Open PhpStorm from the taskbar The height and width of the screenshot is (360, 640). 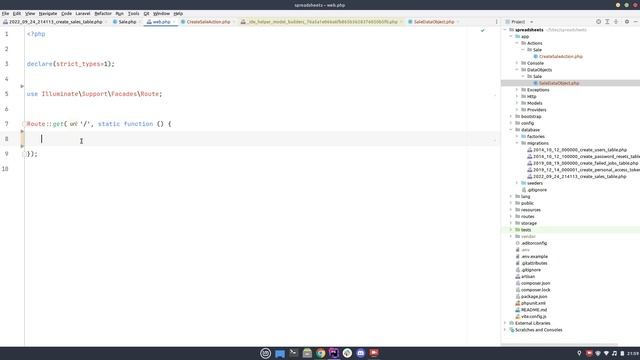[x=334, y=353]
